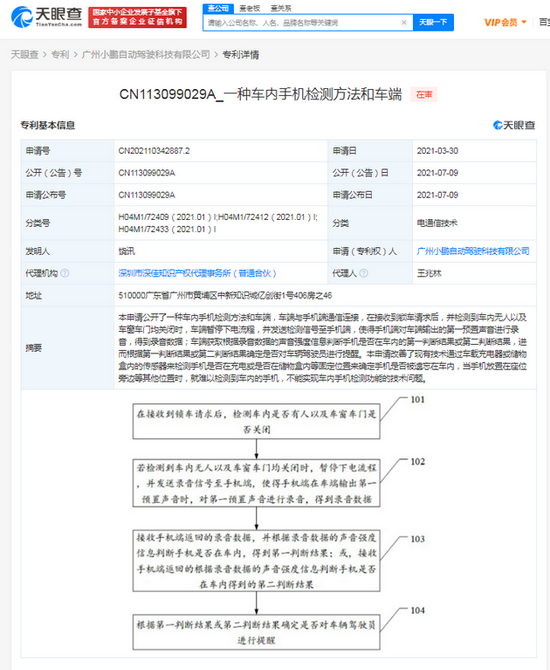Click the help icon next to 代理人

(363, 273)
